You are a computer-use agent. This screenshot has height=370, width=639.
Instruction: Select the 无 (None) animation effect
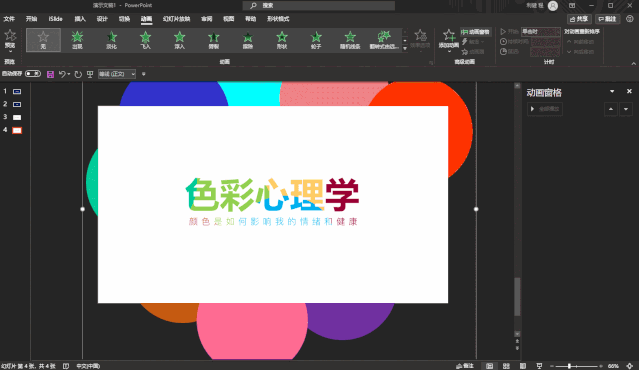tap(43, 40)
